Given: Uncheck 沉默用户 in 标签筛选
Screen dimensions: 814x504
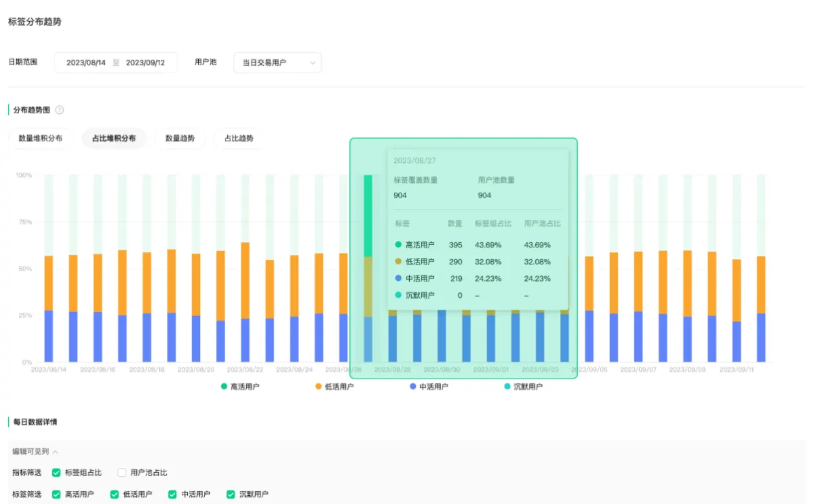Looking at the screenshot, I should tap(231, 495).
